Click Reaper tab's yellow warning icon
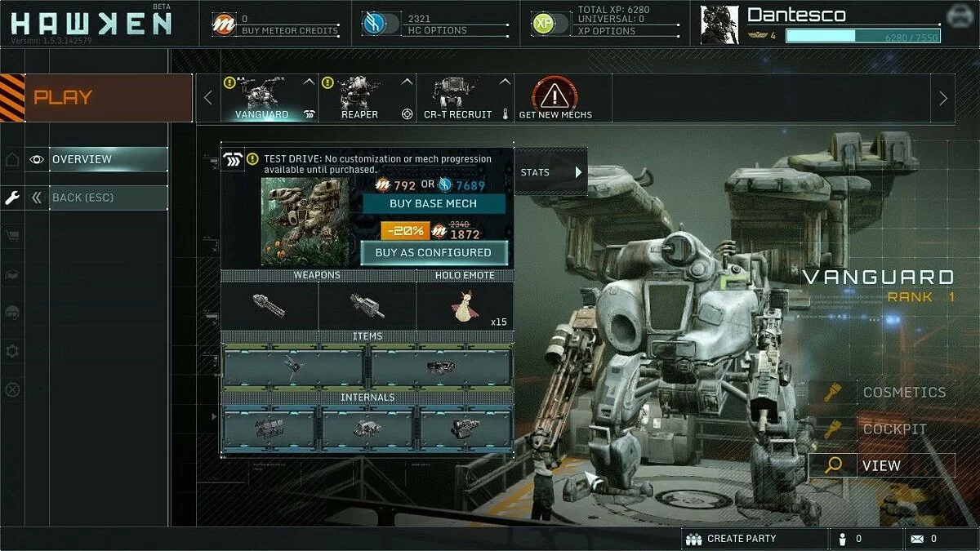The image size is (980, 551). click(327, 82)
